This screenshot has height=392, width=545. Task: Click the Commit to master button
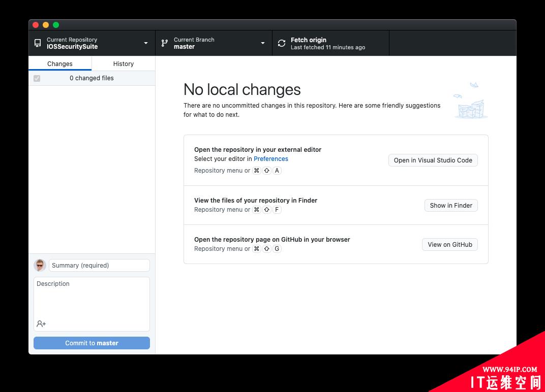point(92,343)
